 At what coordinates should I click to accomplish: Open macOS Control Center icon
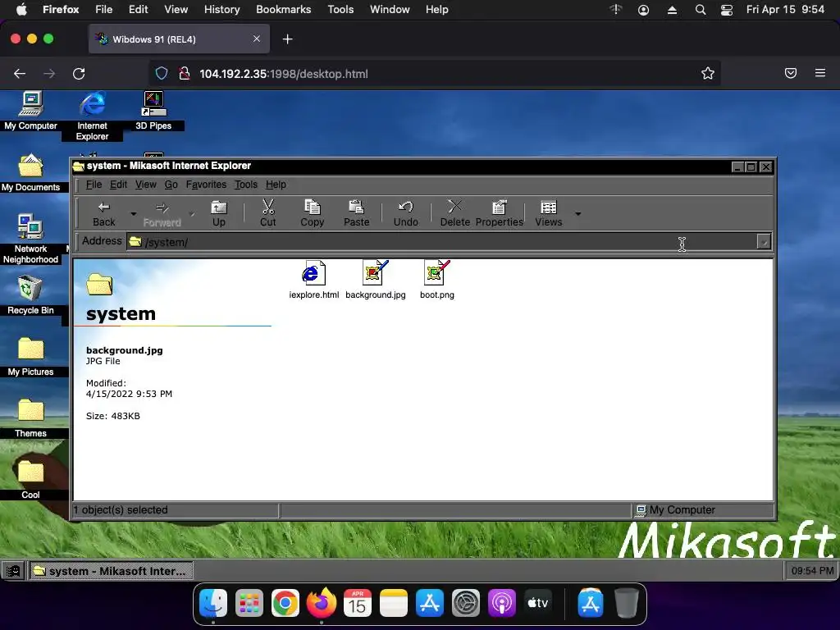click(x=727, y=10)
